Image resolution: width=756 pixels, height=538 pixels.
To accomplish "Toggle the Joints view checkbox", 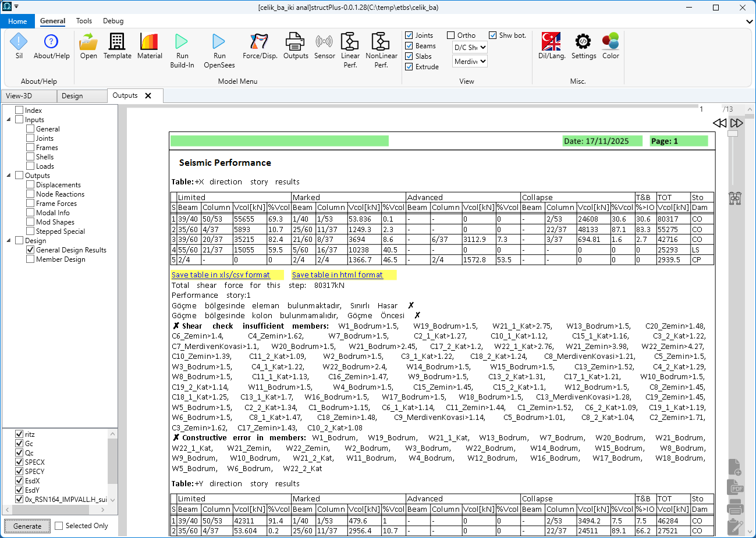I will [x=409, y=35].
